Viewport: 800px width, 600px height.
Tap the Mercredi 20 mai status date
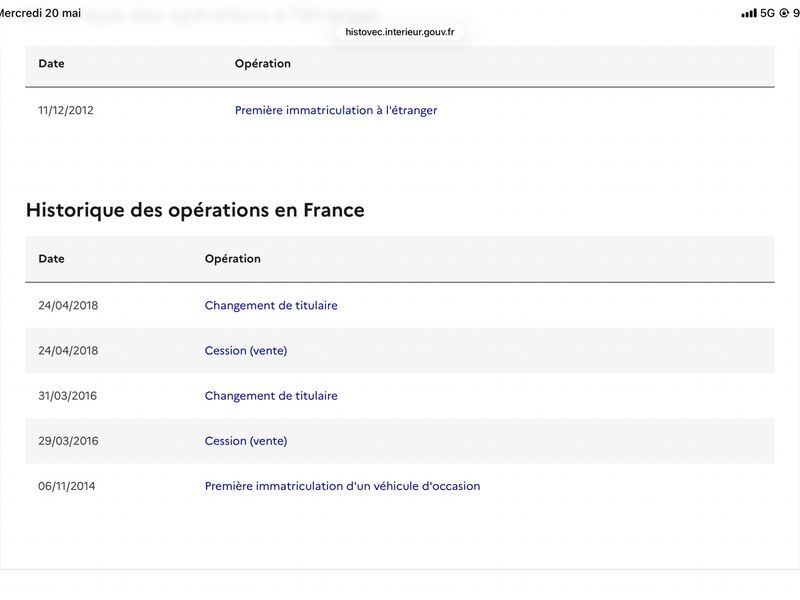(x=40, y=13)
